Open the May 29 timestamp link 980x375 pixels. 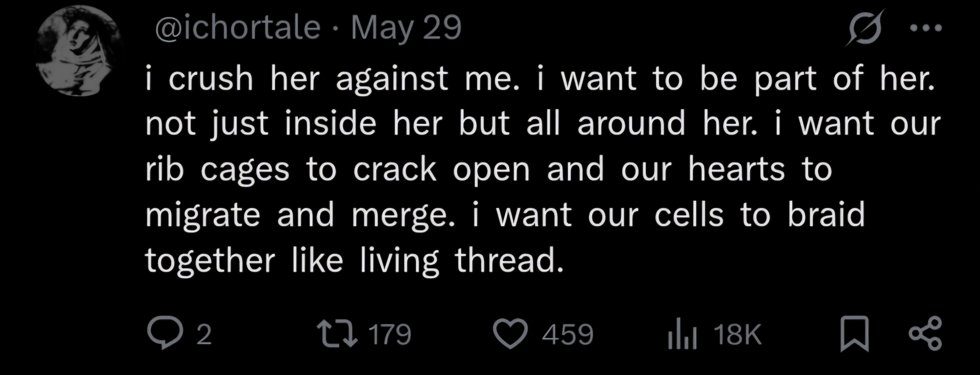click(x=406, y=27)
